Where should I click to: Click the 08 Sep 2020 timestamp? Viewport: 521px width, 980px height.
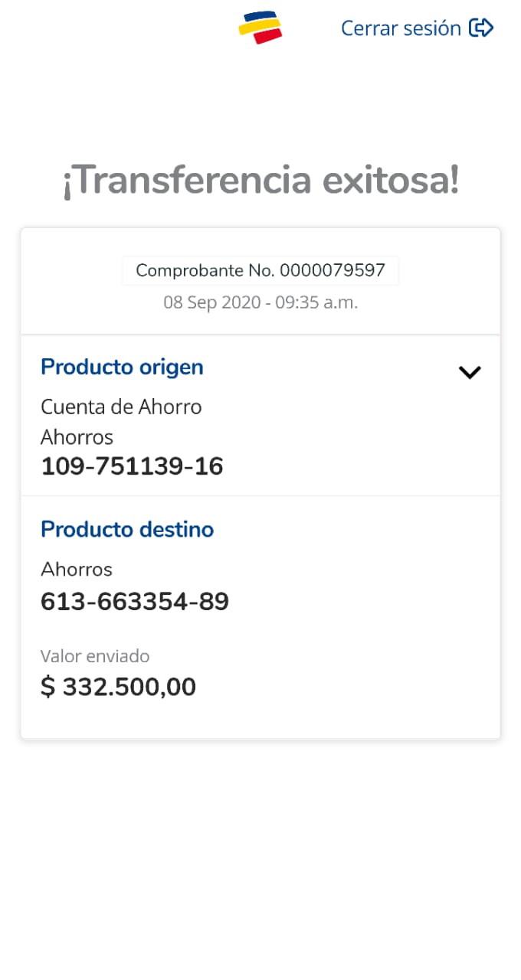[x=260, y=302]
